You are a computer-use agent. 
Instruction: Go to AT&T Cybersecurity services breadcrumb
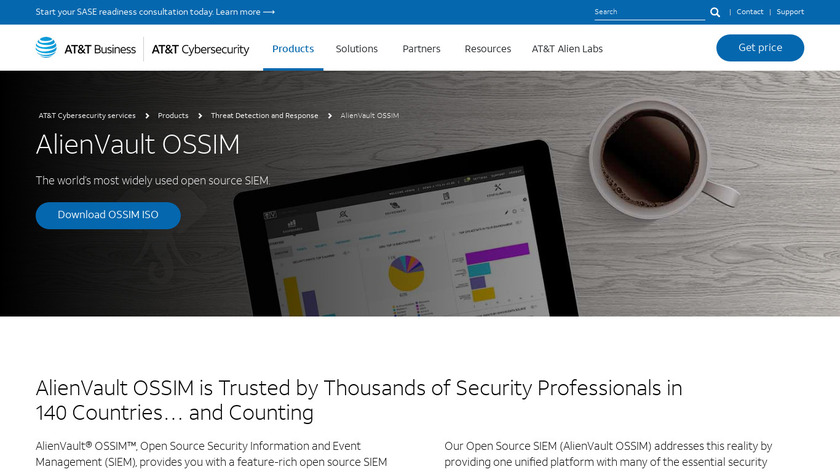tap(87, 116)
